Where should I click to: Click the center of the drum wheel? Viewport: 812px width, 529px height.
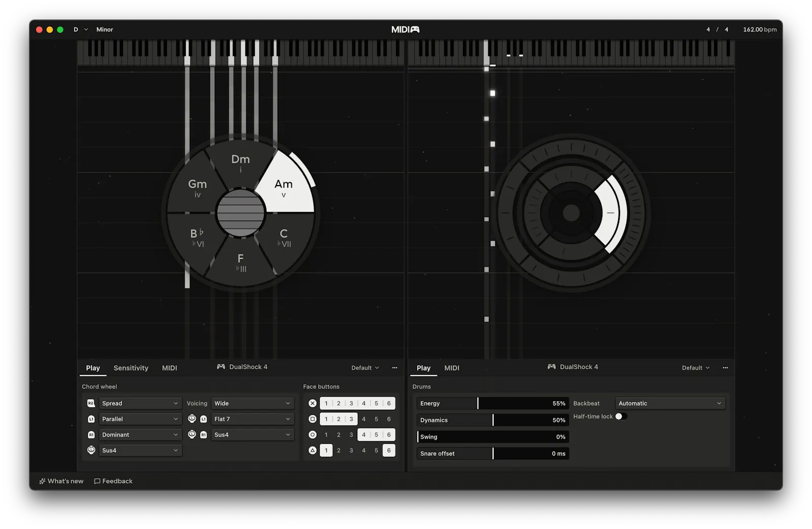pos(571,213)
